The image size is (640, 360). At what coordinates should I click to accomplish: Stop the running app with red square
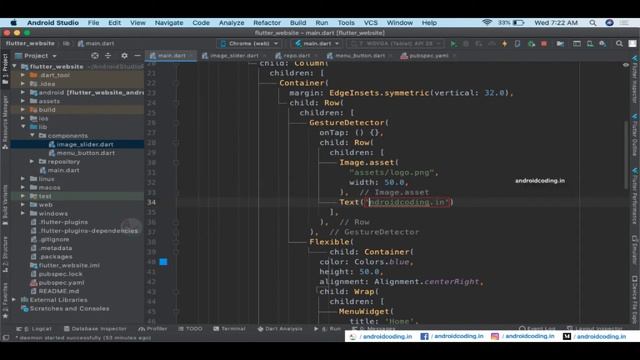click(544, 44)
